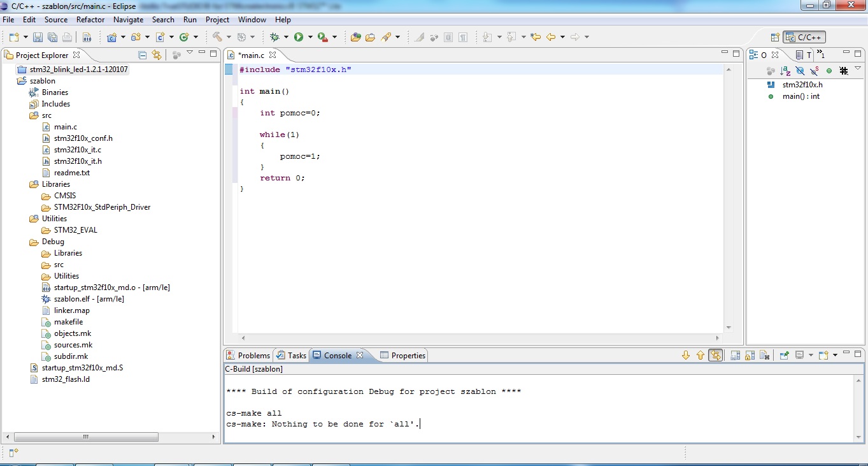Switch to the Properties tab
This screenshot has width=868, height=466.
[403, 356]
